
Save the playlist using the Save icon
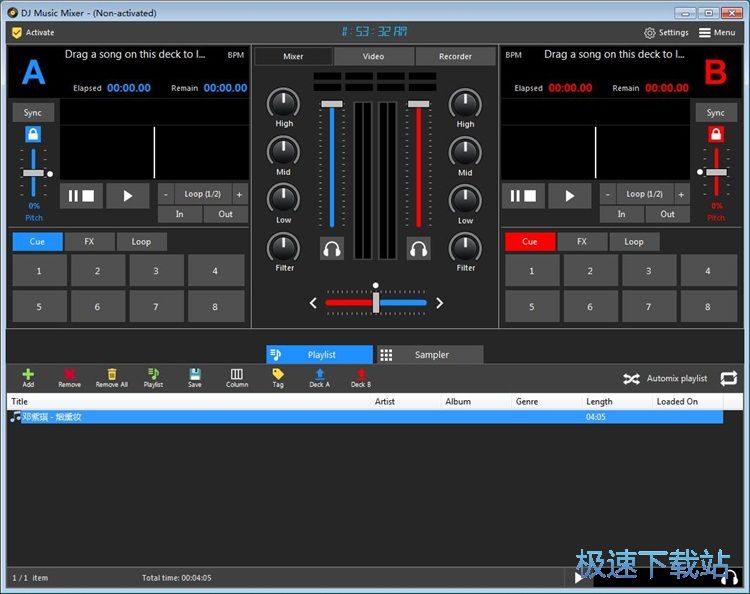click(x=194, y=375)
